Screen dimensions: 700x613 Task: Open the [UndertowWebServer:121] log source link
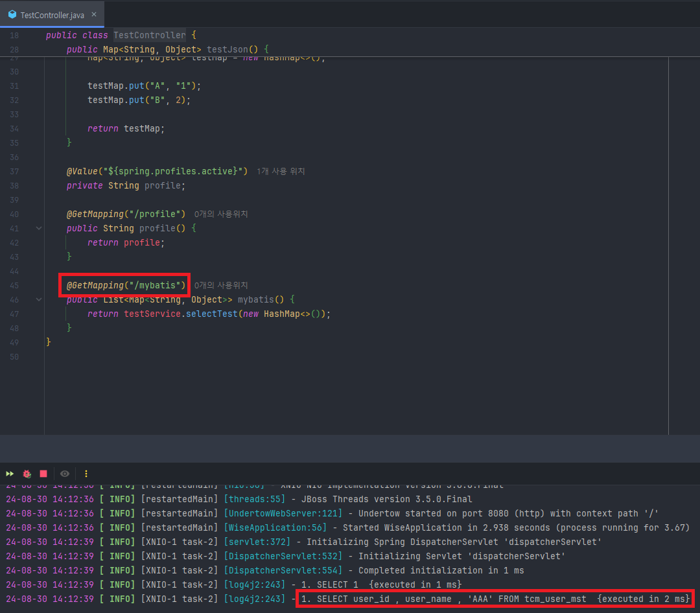tap(283, 513)
